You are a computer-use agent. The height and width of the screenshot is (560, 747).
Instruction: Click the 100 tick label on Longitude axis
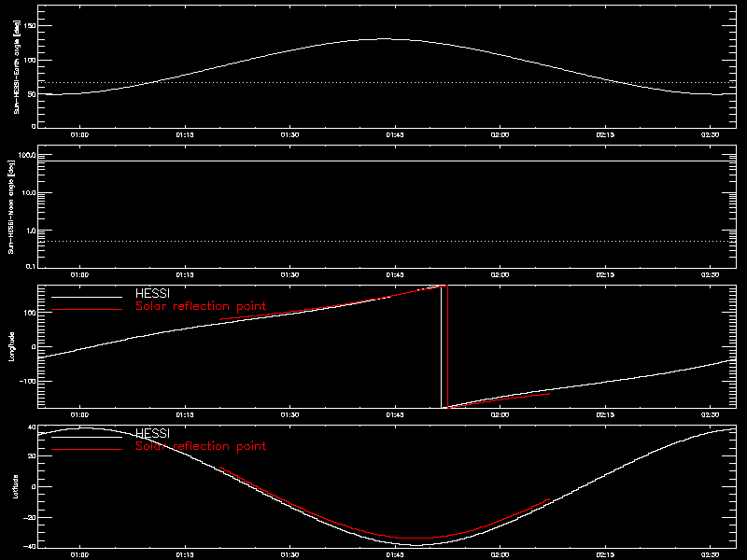[x=30, y=313]
